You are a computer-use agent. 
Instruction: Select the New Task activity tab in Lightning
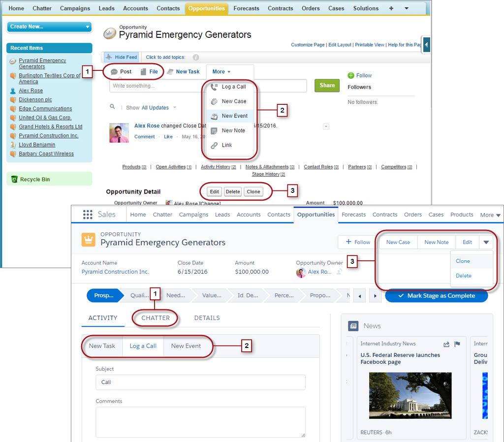tap(102, 346)
